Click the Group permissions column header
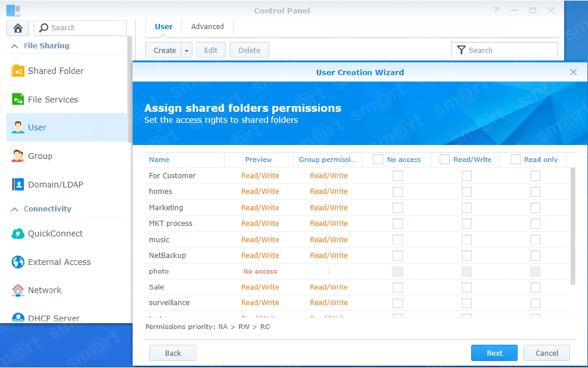The width and height of the screenshot is (588, 368). pos(327,160)
